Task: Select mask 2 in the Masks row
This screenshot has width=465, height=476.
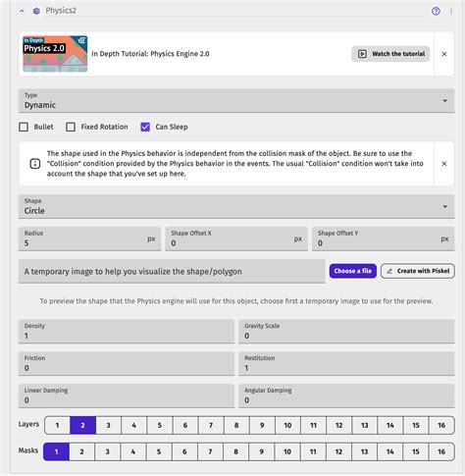Action: coord(81,451)
